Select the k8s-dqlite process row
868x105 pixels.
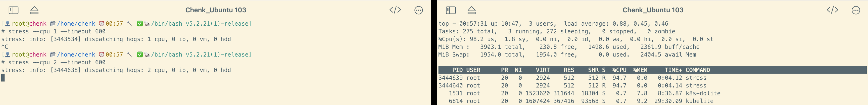click(x=573, y=93)
